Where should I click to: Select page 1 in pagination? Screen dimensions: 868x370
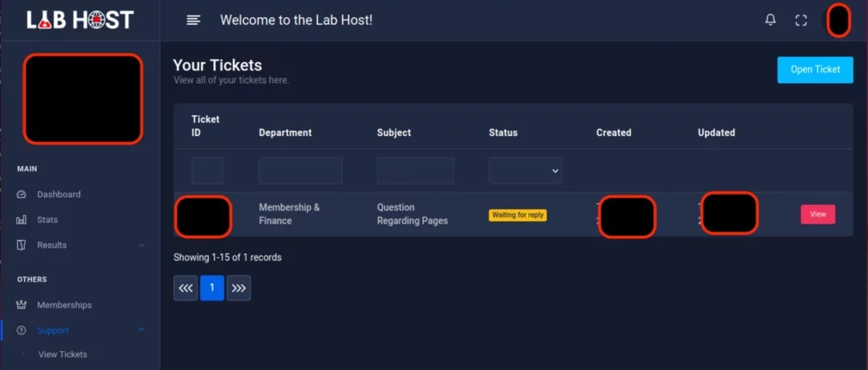pos(212,288)
